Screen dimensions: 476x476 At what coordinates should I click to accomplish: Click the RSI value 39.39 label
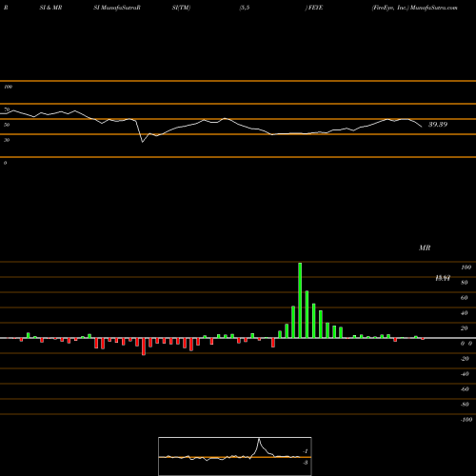click(438, 125)
